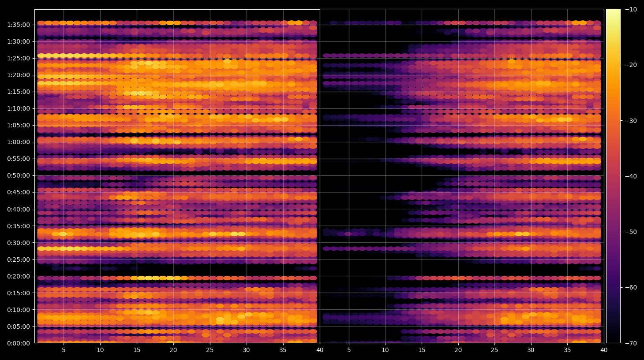Select the 1:20:00 y-axis tick label

19,75
